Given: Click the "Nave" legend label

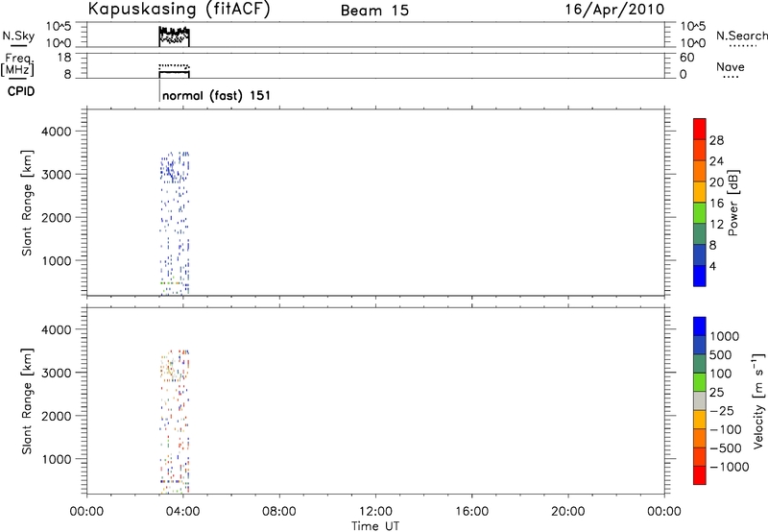Looking at the screenshot, I should coord(730,66).
